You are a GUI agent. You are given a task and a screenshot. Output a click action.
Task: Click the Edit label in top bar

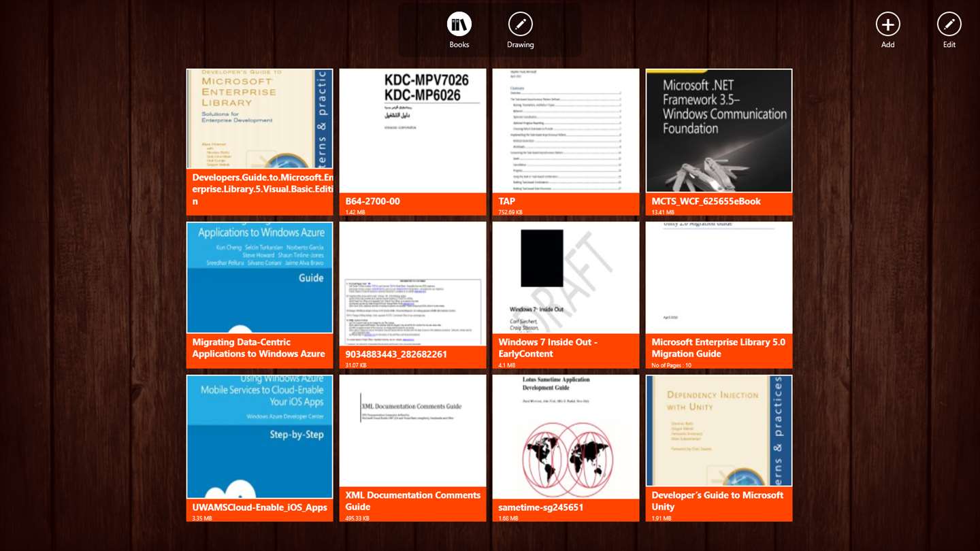tap(949, 45)
